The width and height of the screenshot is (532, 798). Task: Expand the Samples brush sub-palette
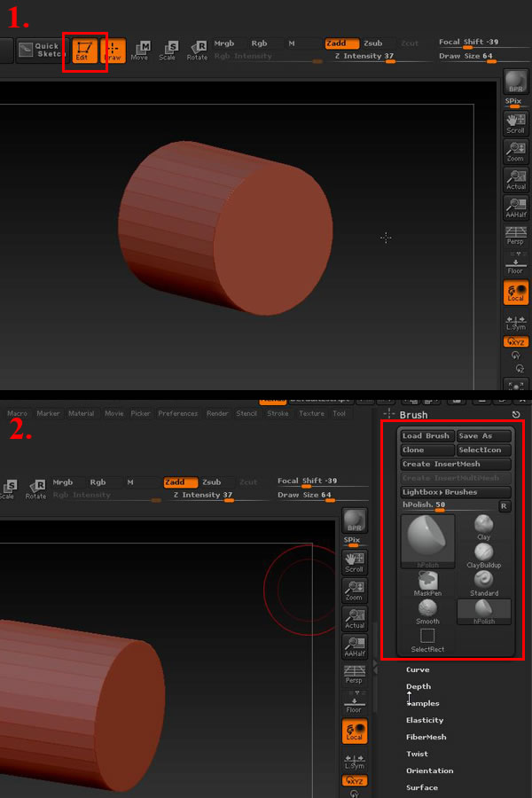[x=423, y=703]
